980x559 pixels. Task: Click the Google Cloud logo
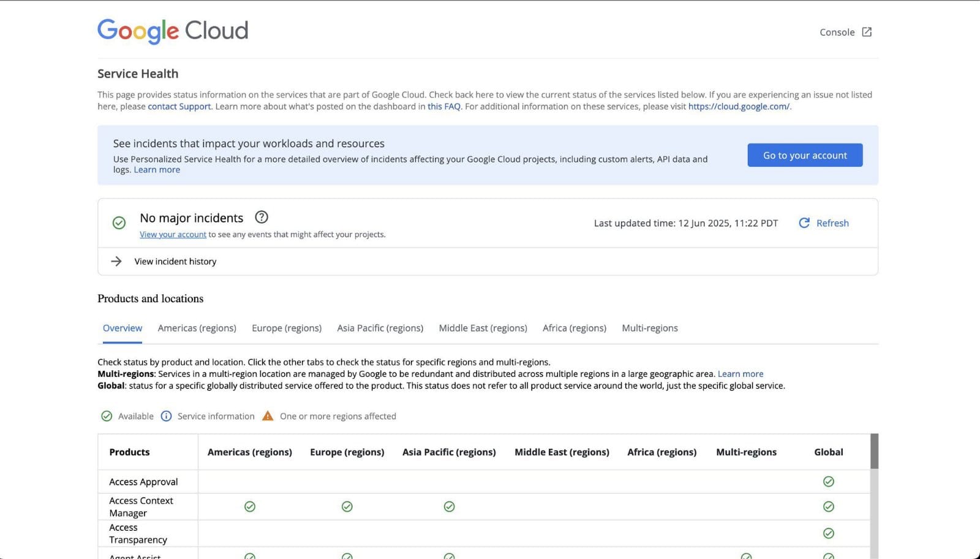coord(173,31)
